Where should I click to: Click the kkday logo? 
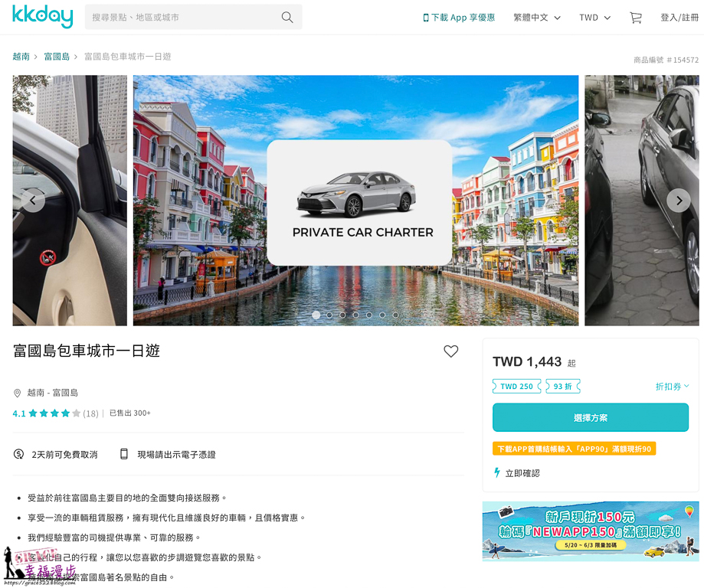(43, 17)
